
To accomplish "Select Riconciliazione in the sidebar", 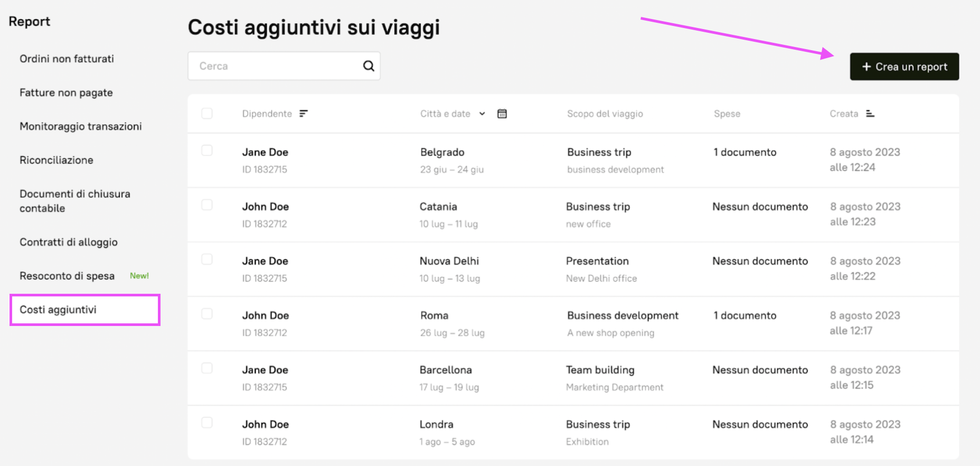I will (56, 160).
